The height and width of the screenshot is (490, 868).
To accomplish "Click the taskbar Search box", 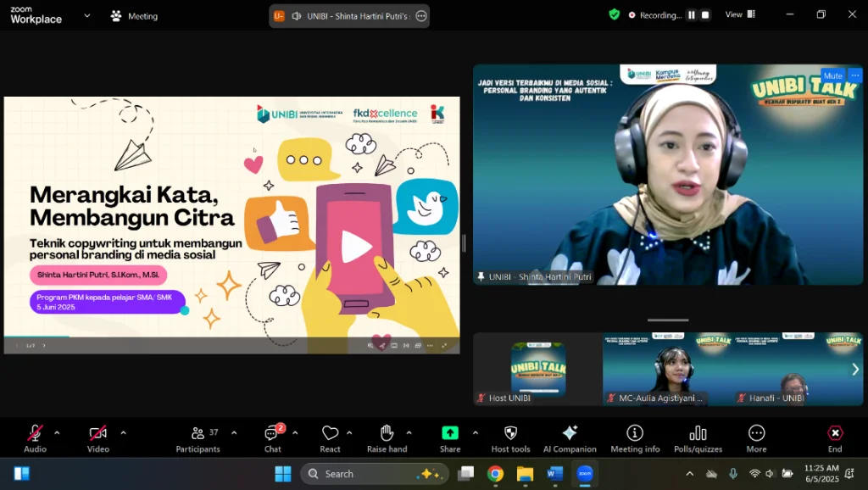I will pos(375,474).
